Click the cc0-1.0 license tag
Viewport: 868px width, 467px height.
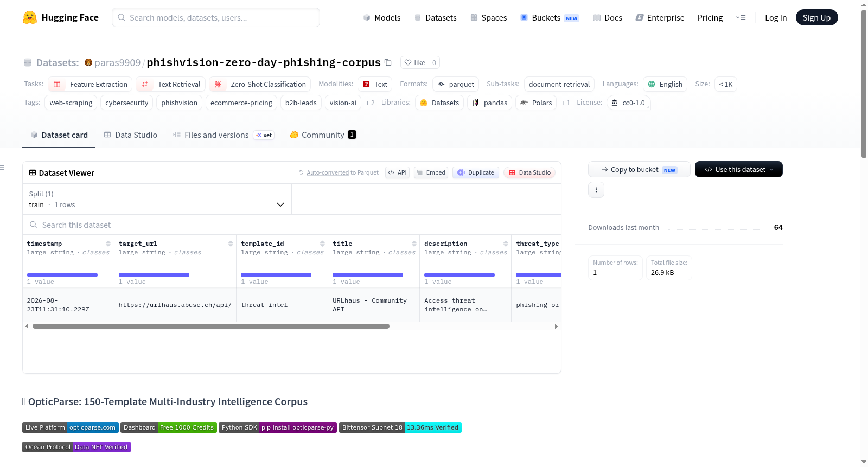click(x=628, y=103)
